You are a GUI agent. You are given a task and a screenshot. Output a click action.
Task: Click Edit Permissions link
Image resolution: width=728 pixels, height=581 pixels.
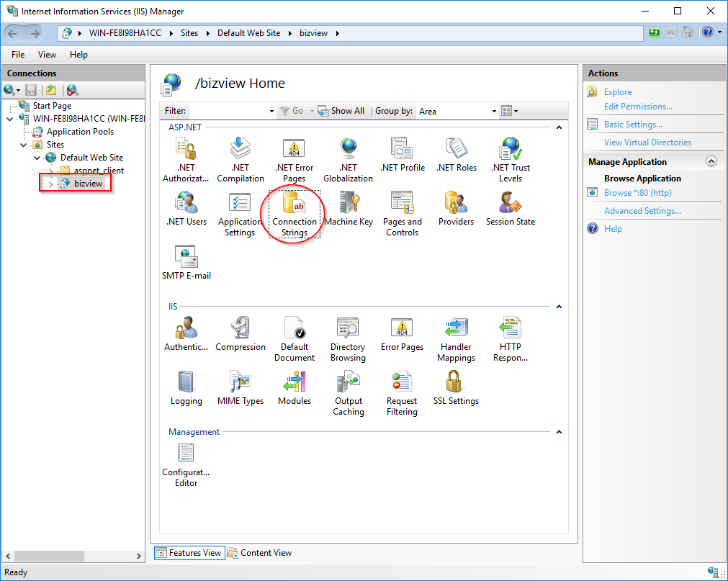tap(638, 107)
